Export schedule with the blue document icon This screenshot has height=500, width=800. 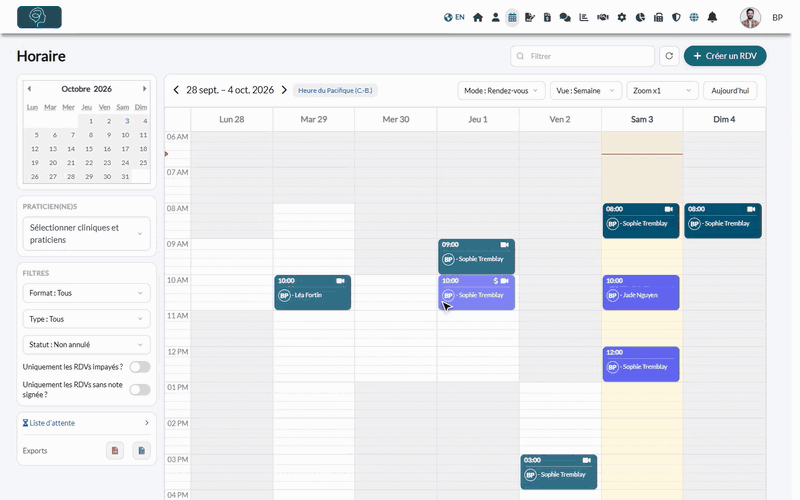click(141, 451)
